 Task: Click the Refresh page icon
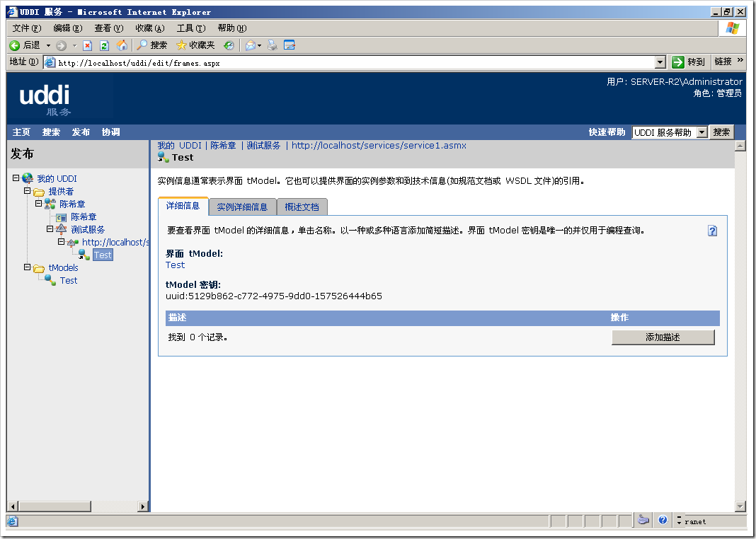click(104, 46)
